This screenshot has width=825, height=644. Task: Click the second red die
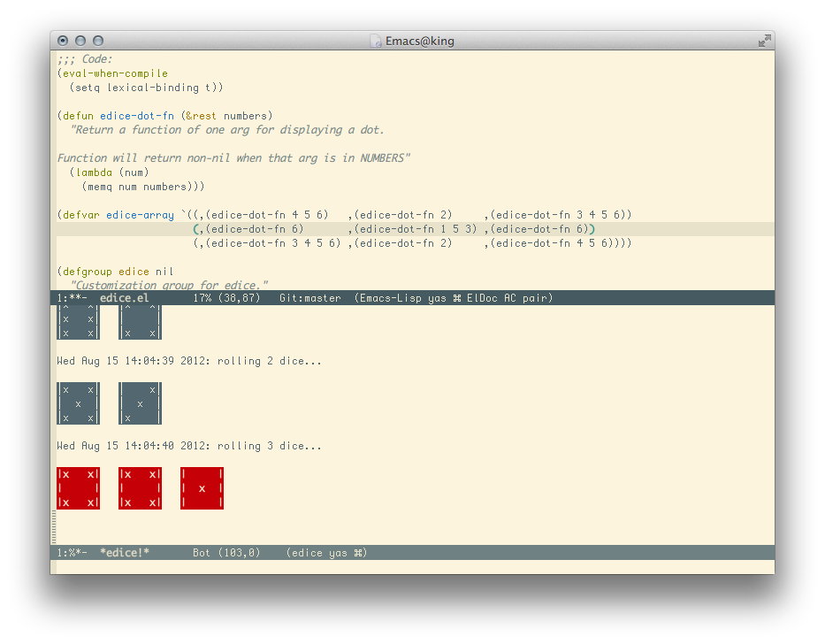coord(140,488)
